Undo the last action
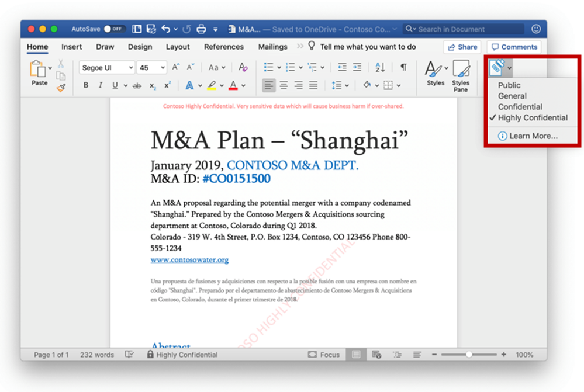The image size is (584, 392). coord(166,29)
